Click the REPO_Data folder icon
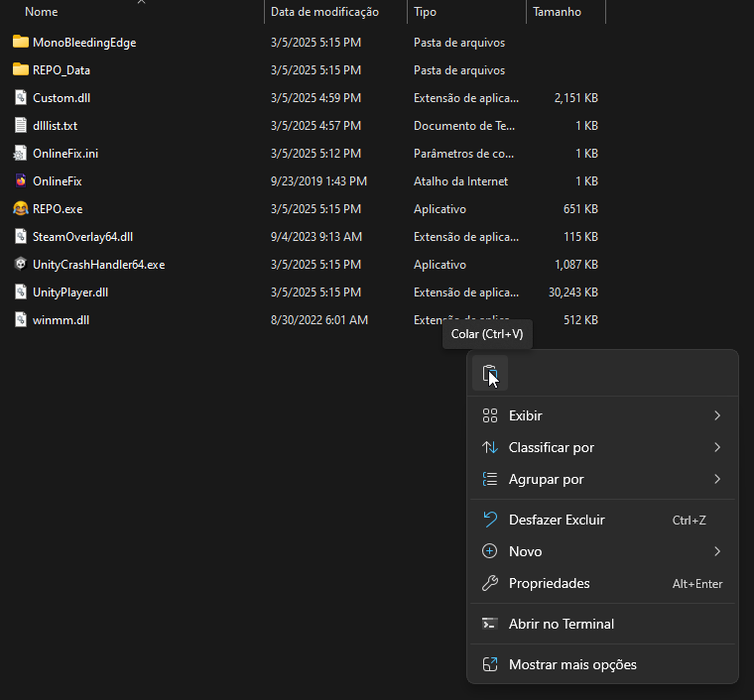 (21, 70)
